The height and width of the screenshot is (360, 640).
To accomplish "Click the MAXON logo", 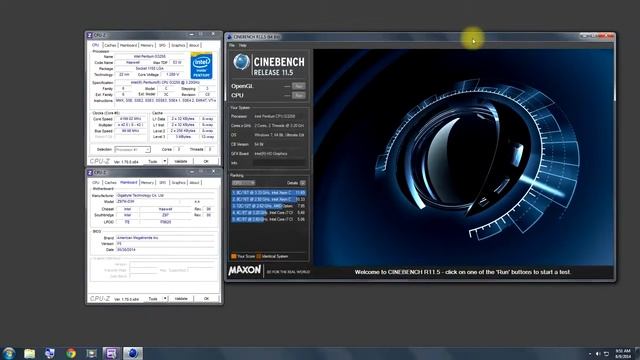I will tap(244, 270).
